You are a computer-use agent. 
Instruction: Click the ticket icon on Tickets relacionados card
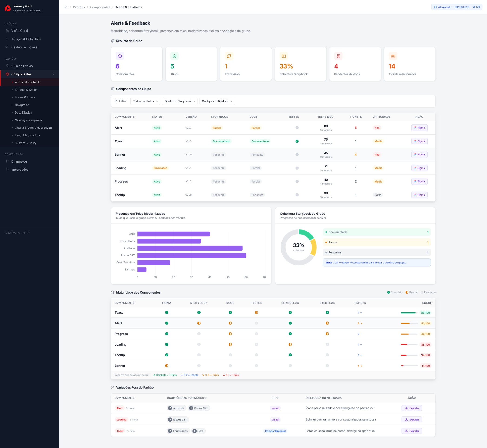[x=393, y=56]
